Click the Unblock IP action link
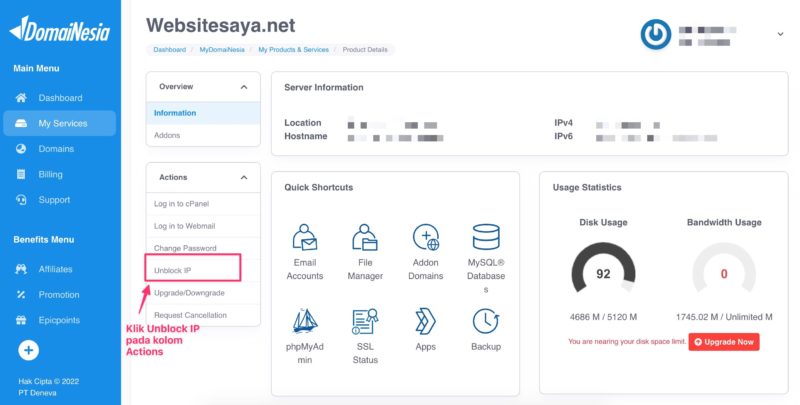 point(173,271)
